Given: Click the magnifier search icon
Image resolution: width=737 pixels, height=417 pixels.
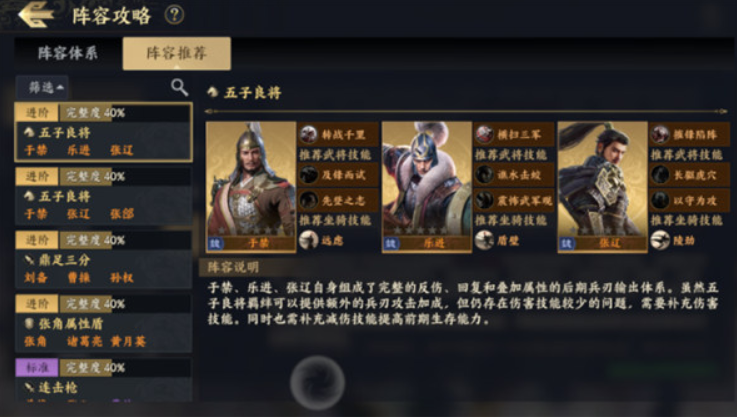Looking at the screenshot, I should [179, 87].
